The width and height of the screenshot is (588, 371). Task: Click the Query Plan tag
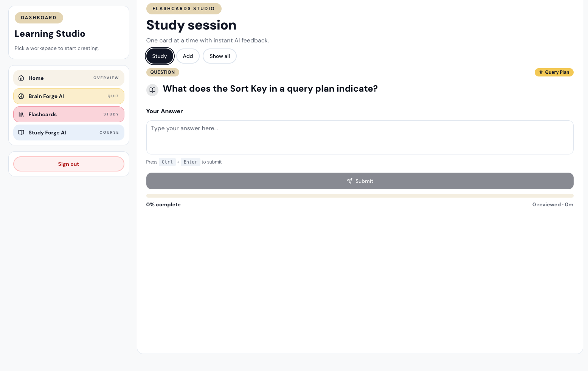click(x=554, y=72)
